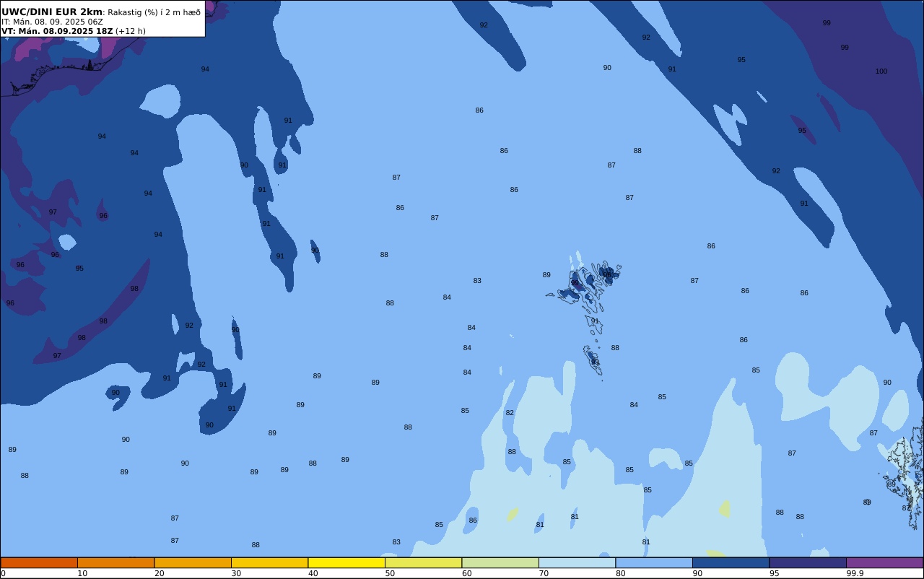Click the purple legend swatch above 99.9
Image resolution: width=924 pixels, height=579 pixels.
(x=884, y=562)
